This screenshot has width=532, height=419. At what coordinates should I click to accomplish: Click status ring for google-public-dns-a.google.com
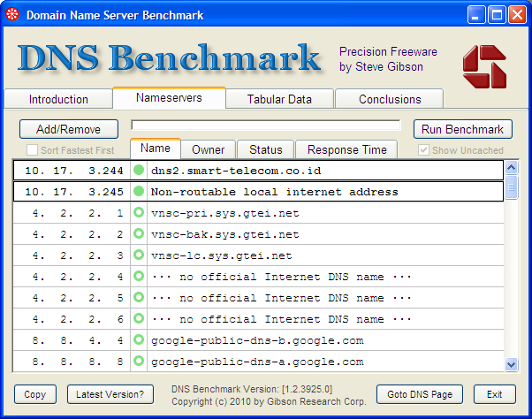point(139,361)
